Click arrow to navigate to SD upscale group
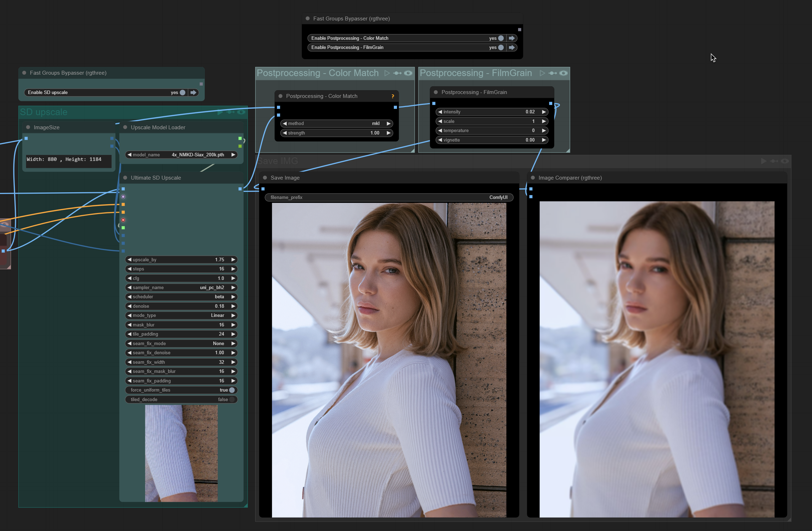 (x=193, y=92)
